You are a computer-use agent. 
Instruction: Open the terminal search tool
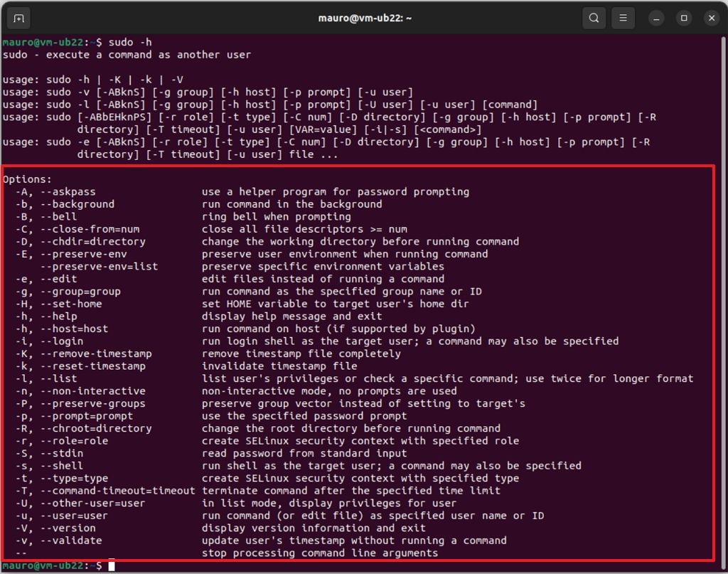[594, 18]
